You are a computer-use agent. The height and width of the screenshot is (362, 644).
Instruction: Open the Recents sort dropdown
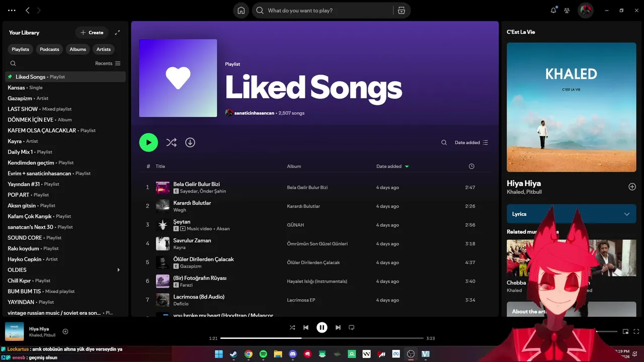pyautogui.click(x=108, y=63)
